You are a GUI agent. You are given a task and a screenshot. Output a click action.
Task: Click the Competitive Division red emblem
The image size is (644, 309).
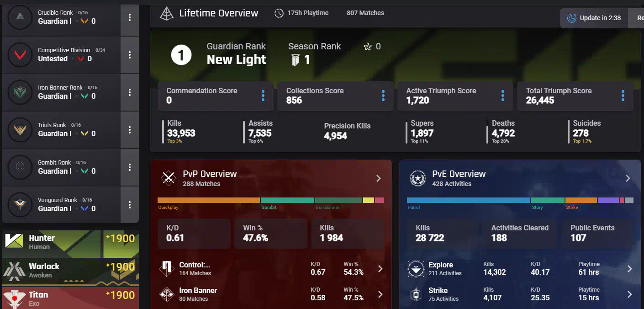point(20,55)
